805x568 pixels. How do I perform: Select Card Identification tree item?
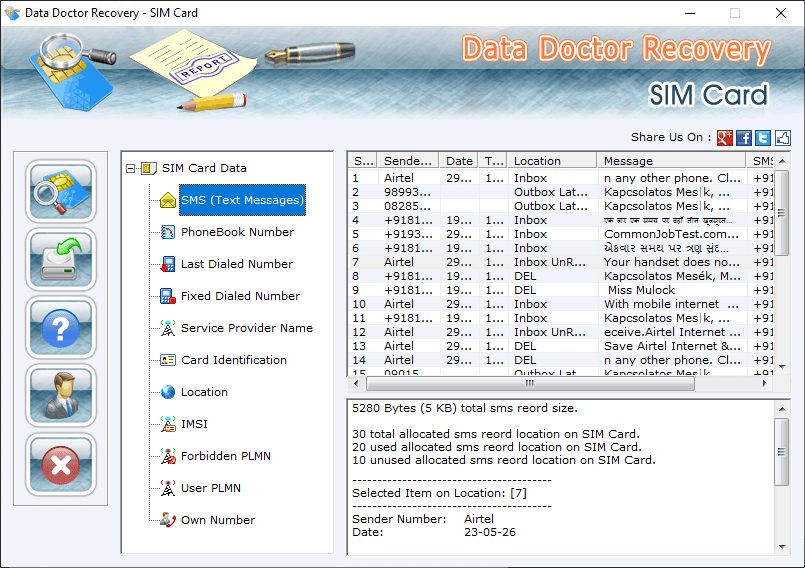234,360
